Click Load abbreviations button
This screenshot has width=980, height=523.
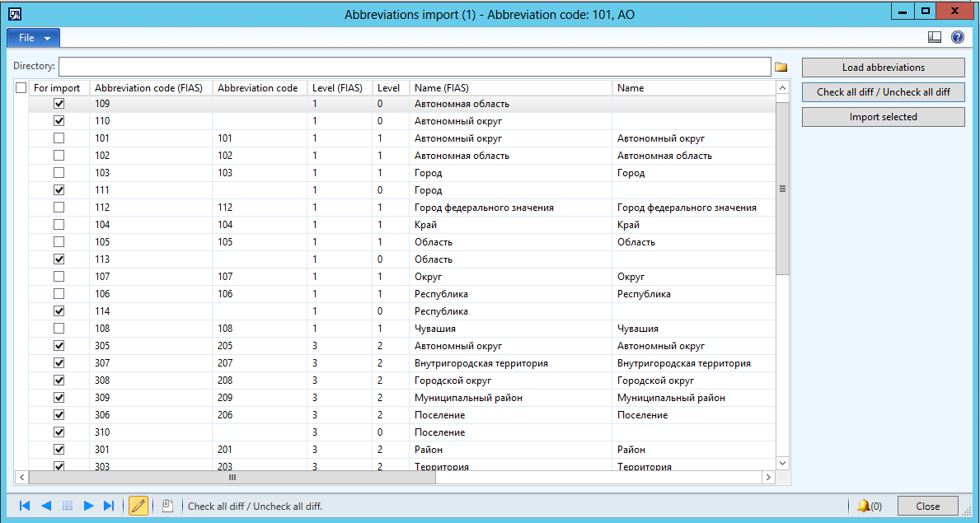click(883, 68)
